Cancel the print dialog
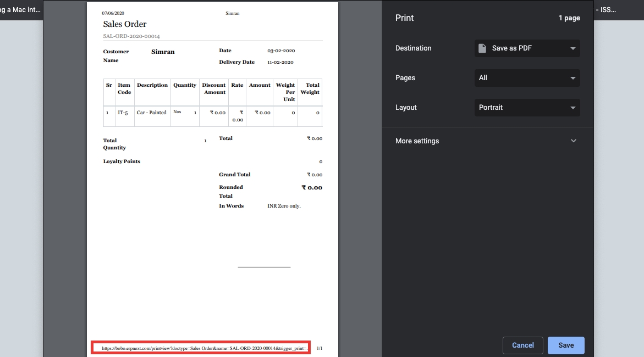Screen dimensions: 644x357 coord(522,345)
